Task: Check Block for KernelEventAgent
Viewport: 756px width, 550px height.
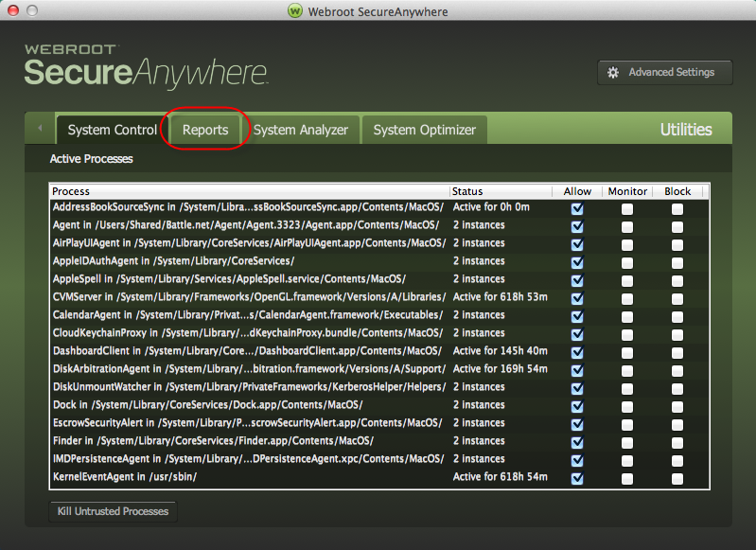Action: tap(677, 479)
